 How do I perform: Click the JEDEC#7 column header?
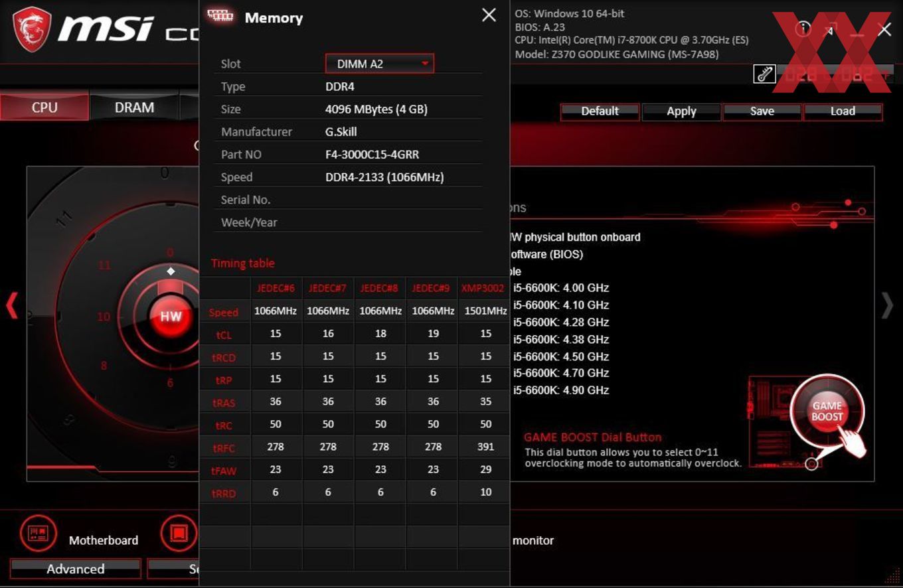click(x=328, y=288)
